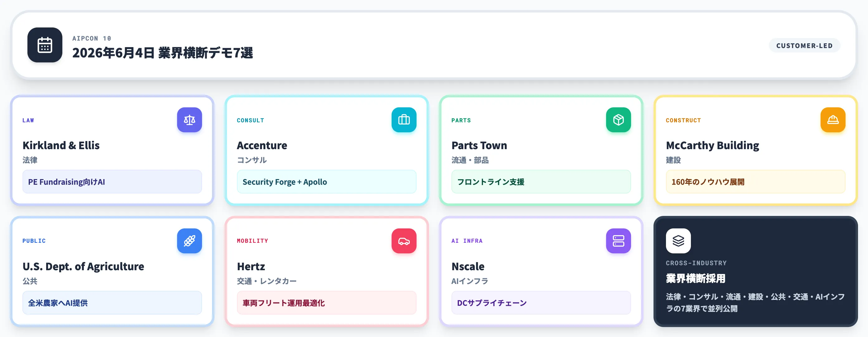Click the U.S. Dept. of Agriculture title
This screenshot has height=337, width=868.
[x=83, y=266]
